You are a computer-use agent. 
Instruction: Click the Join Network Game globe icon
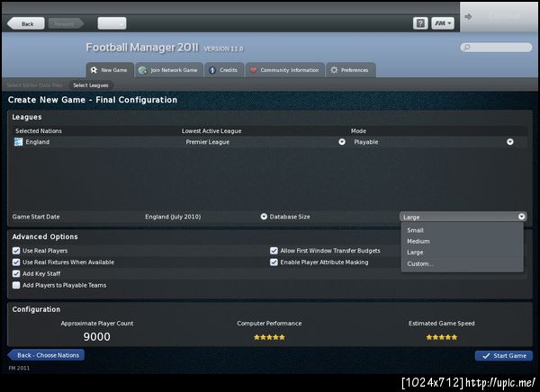click(142, 70)
